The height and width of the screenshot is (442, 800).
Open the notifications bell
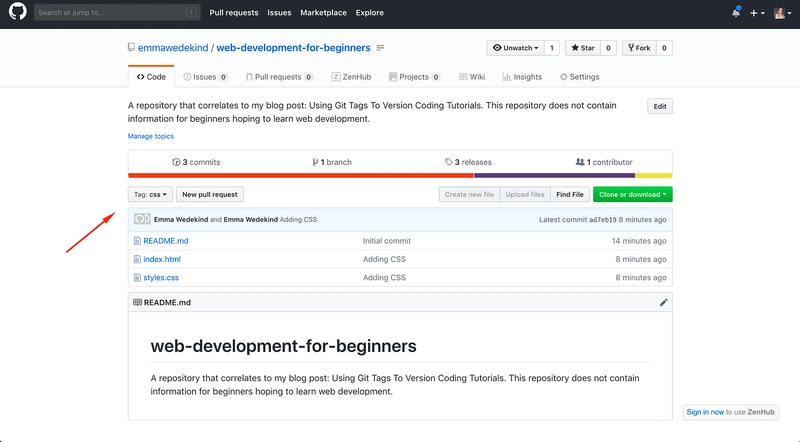click(736, 12)
